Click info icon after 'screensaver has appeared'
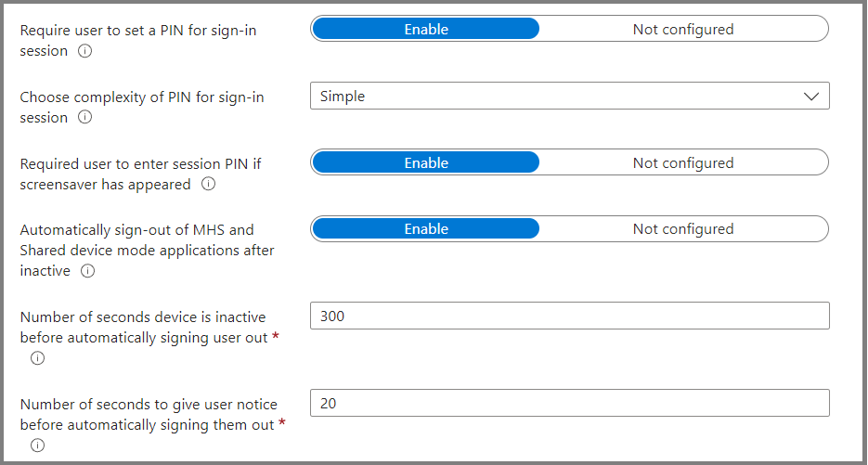 pos(208,185)
